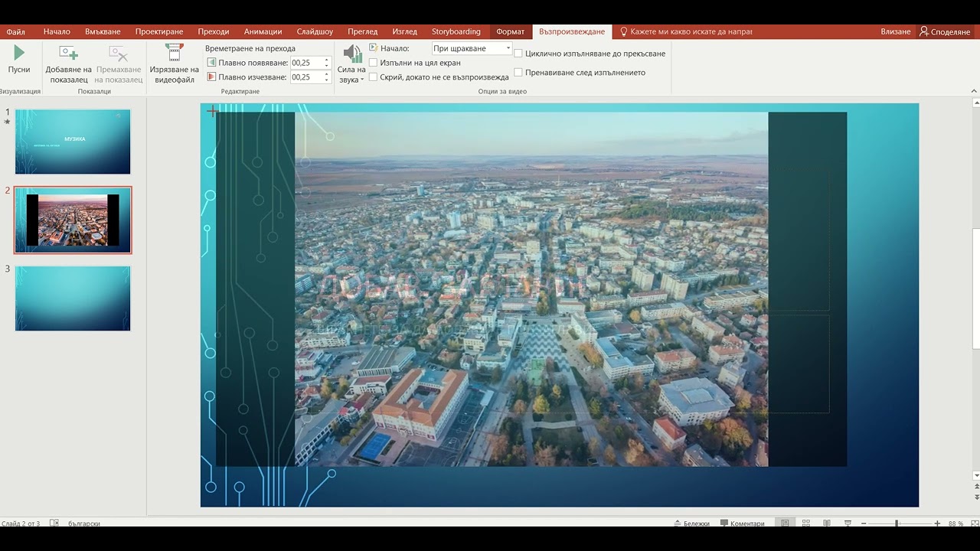Switch to the Вмъкване tab
The width and height of the screenshot is (980, 551).
(x=103, y=32)
